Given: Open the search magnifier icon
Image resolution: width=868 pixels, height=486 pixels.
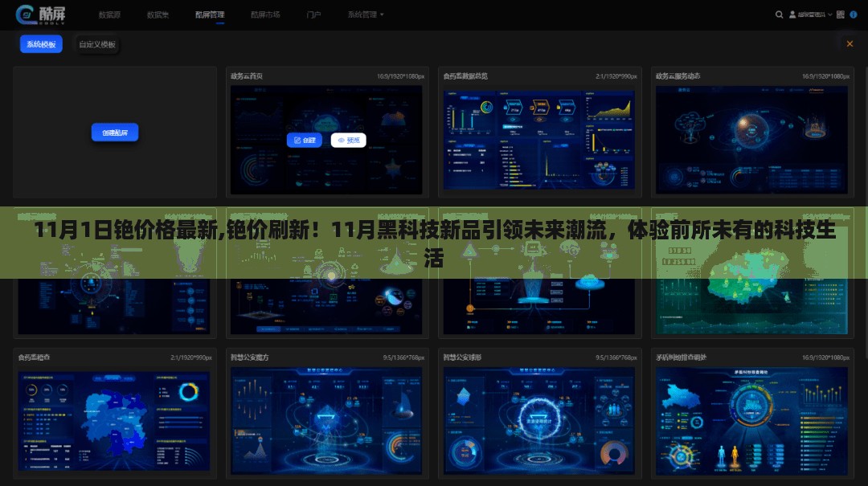Looking at the screenshot, I should pos(779,14).
